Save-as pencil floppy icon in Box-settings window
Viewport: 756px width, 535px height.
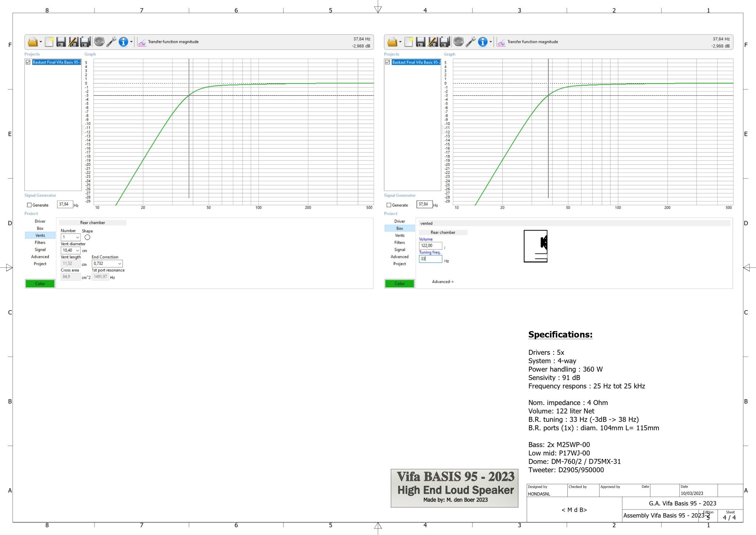(433, 42)
